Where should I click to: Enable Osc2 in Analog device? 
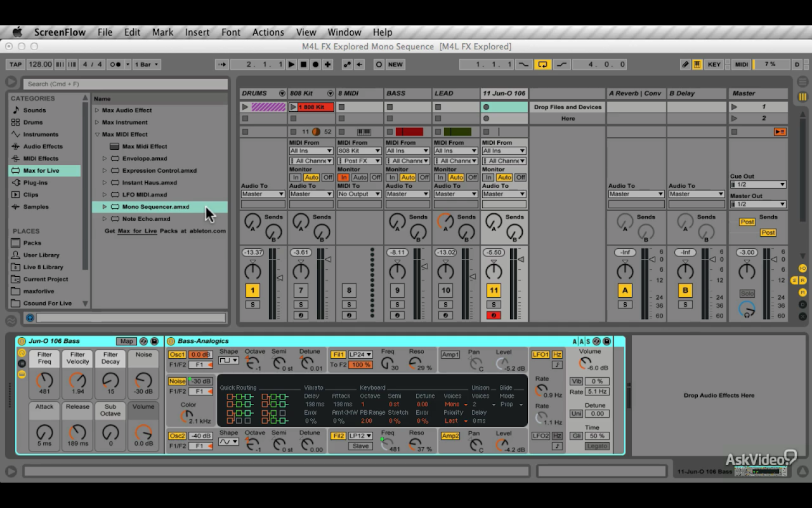click(x=177, y=436)
